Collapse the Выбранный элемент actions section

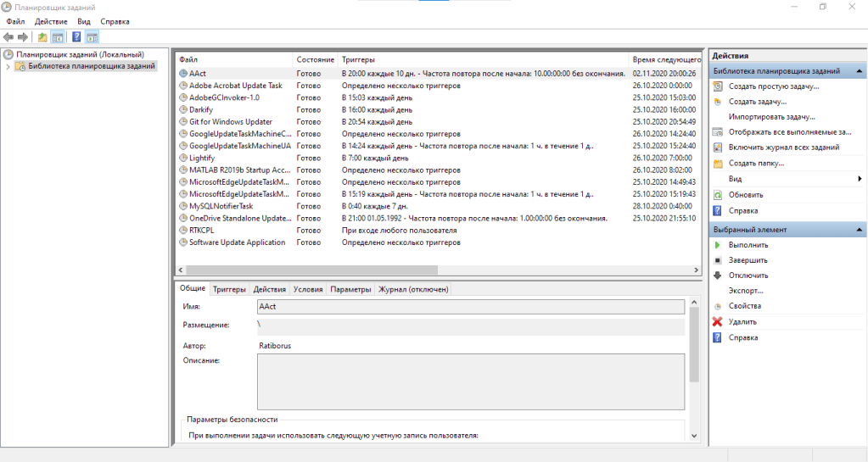coord(860,230)
